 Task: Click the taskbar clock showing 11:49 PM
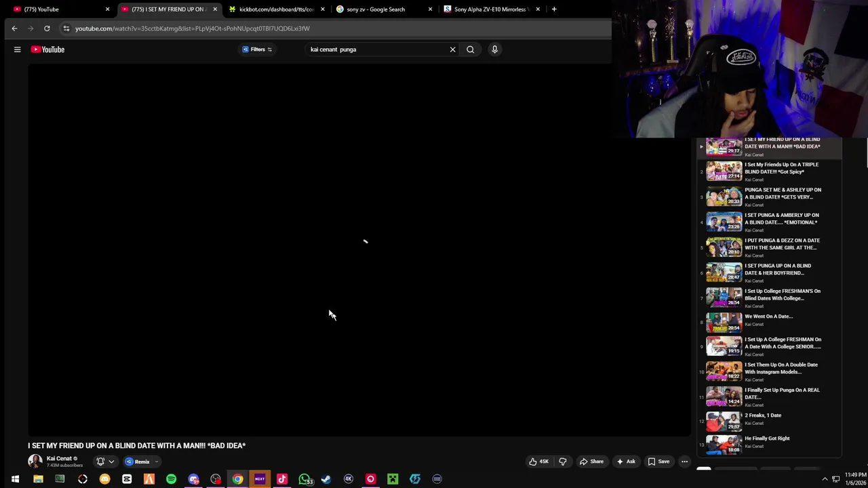[x=854, y=479]
